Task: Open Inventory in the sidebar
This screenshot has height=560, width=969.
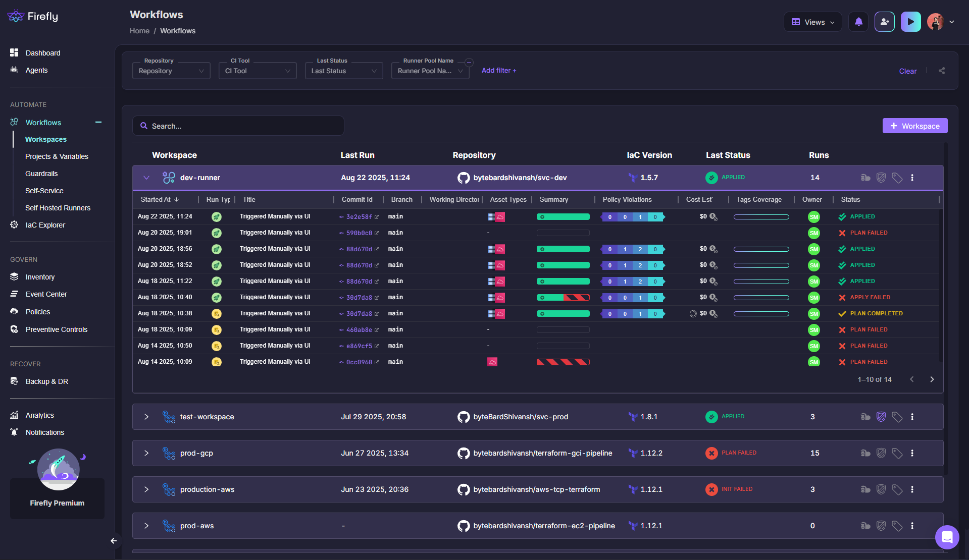Action: [40, 277]
